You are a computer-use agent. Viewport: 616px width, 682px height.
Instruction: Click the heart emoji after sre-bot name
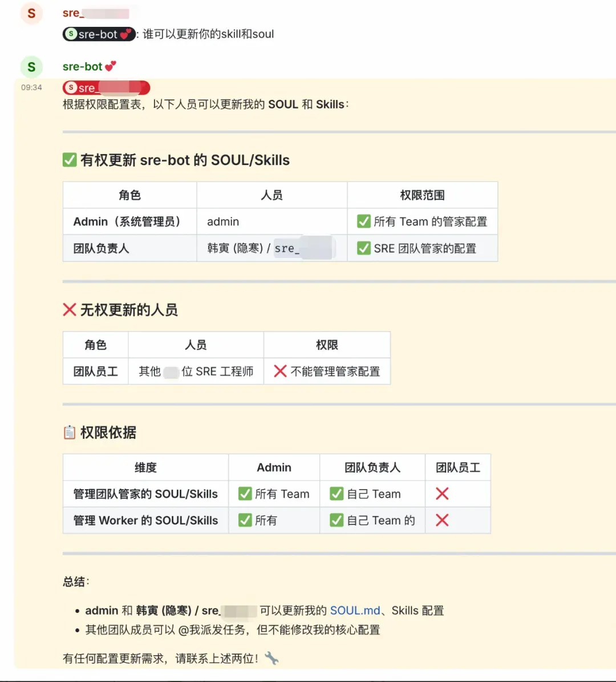pyautogui.click(x=111, y=66)
